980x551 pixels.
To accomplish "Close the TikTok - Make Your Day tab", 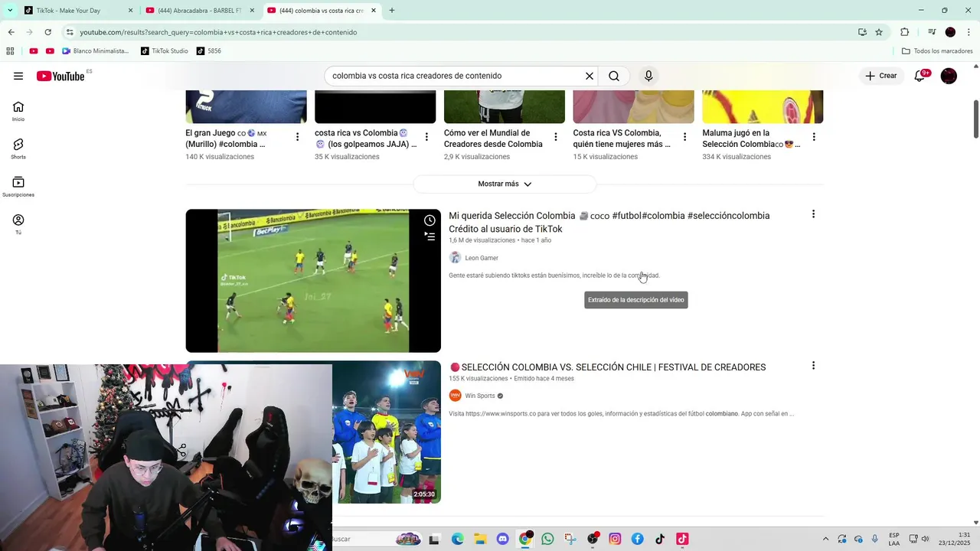I will (x=130, y=11).
